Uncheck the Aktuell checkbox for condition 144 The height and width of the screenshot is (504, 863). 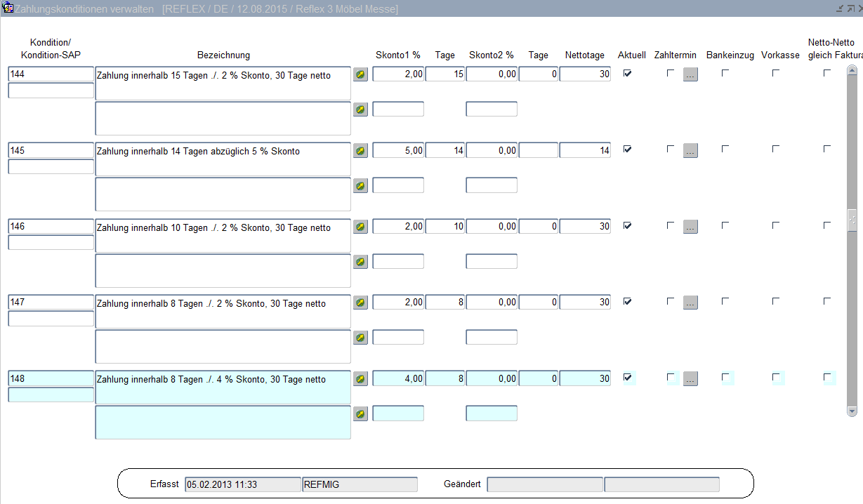627,73
